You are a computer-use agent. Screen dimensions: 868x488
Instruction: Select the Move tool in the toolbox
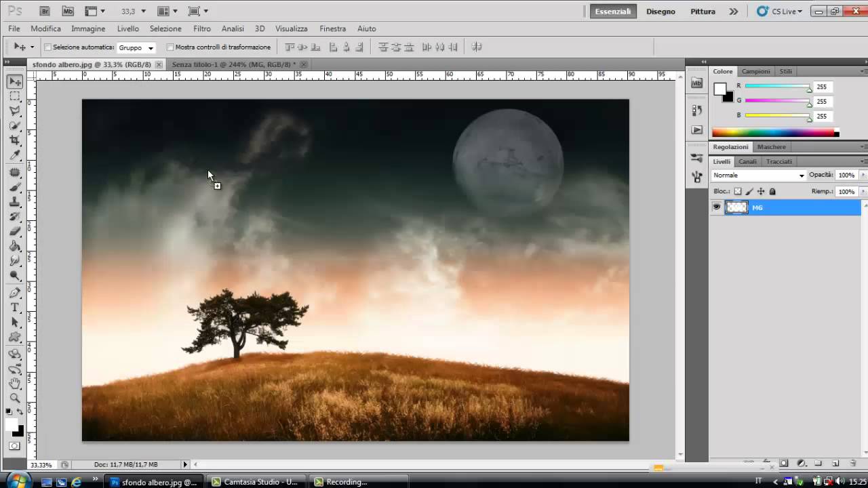pos(15,81)
